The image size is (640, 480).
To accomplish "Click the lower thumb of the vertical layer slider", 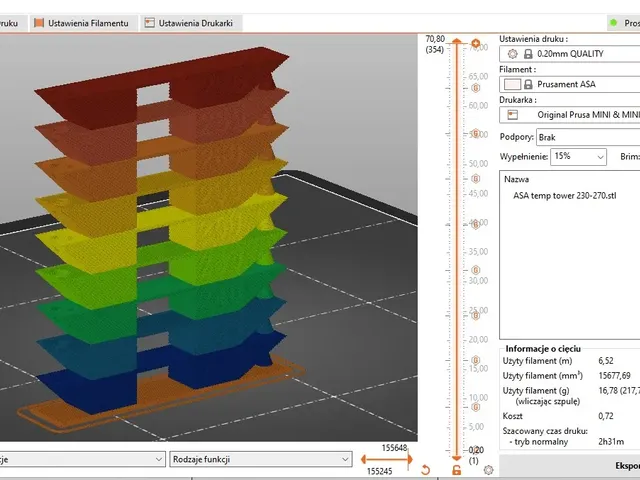I will (457, 458).
